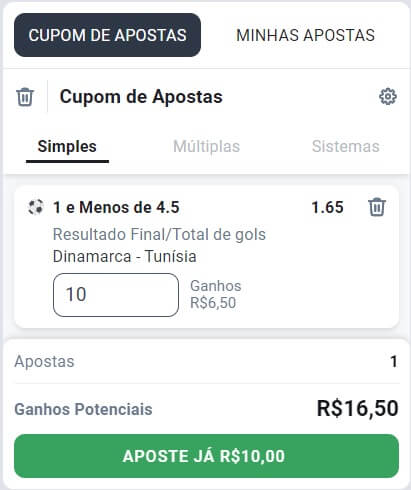Click the R$16,50 potential winnings amount
Viewport: 411px width, 490px height.
(358, 408)
